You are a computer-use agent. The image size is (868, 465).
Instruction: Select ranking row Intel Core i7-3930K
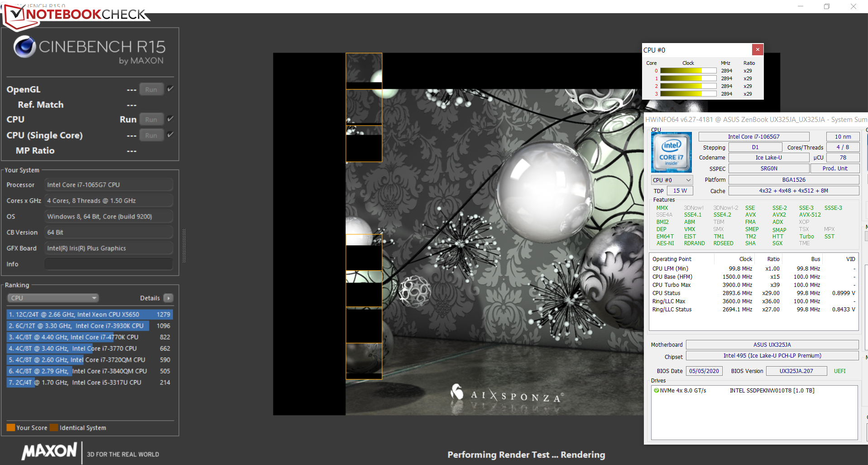click(x=90, y=325)
